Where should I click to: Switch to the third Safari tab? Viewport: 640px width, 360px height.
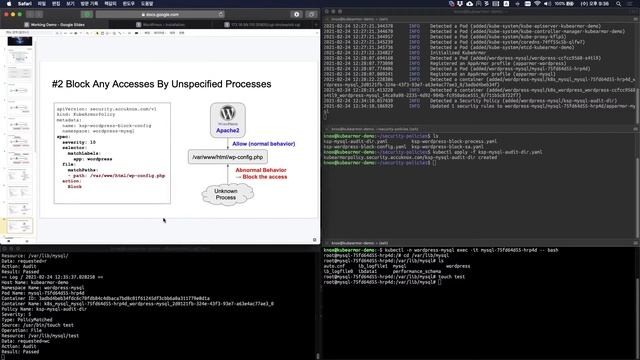coord(263,24)
